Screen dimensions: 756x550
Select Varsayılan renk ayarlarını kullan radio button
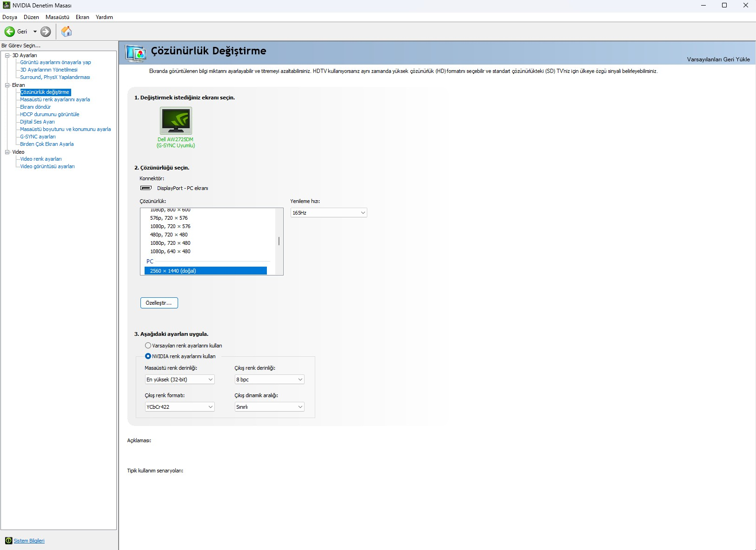148,346
